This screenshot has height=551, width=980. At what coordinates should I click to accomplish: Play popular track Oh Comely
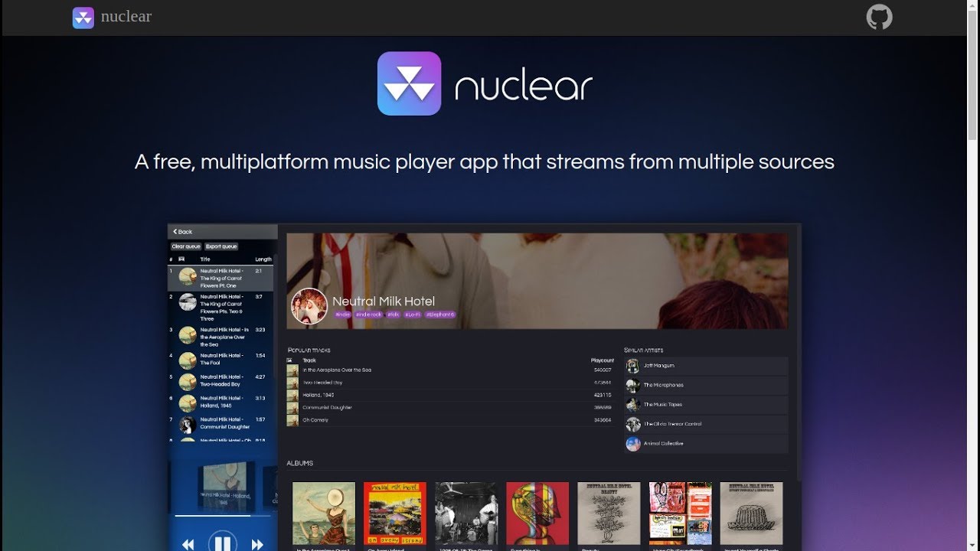pyautogui.click(x=450, y=419)
